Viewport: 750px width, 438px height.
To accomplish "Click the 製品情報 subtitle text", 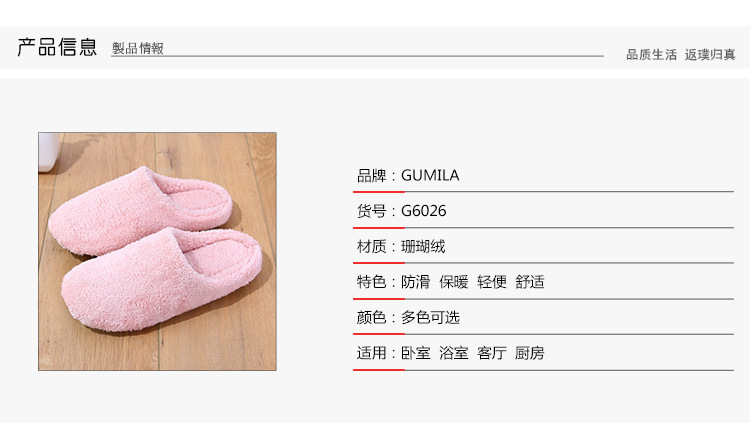I will (x=138, y=48).
